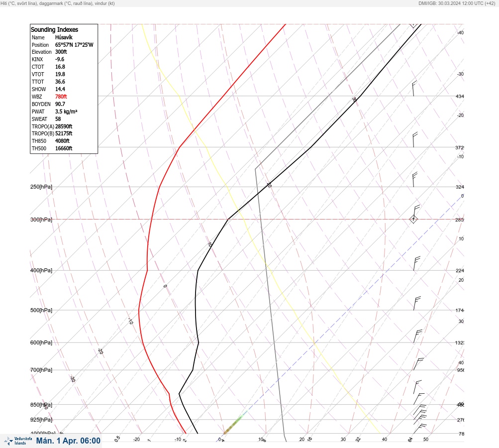This screenshot has height=448, width=499.
Task: Click the 600[hPa] pressure label
Action: coord(41,342)
